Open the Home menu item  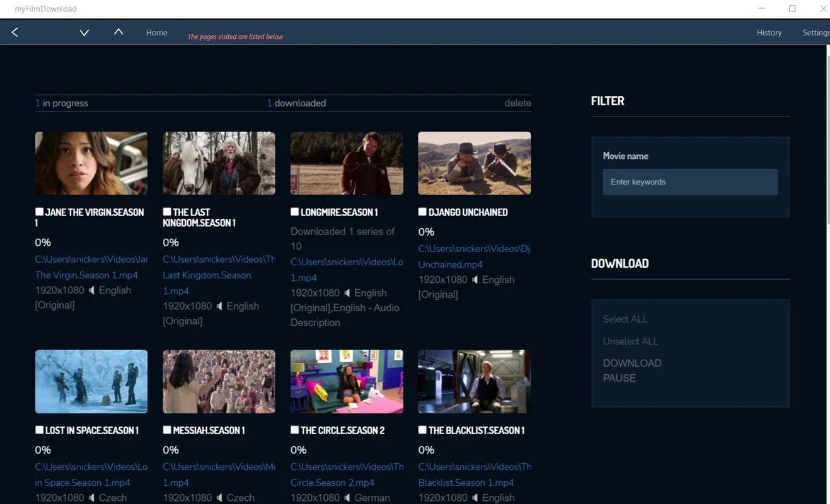pos(157,33)
